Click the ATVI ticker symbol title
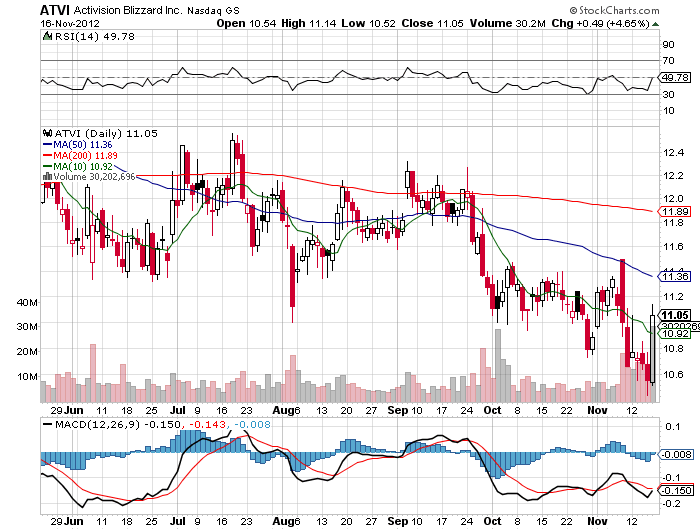This screenshot has height=530, width=700. (55, 10)
